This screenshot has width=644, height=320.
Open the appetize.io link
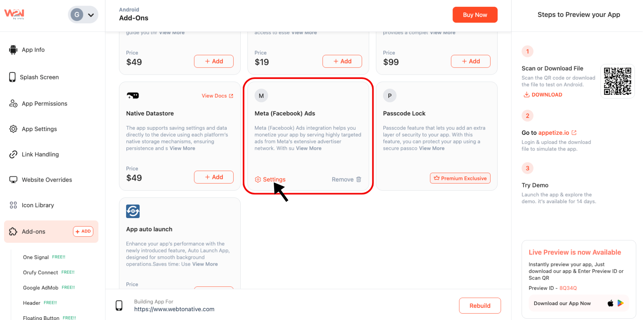(x=554, y=133)
